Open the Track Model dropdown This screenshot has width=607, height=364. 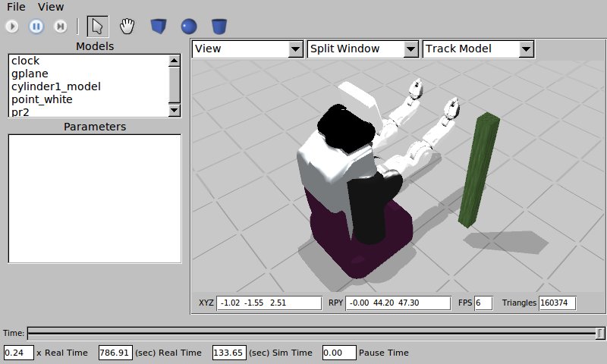click(478, 49)
